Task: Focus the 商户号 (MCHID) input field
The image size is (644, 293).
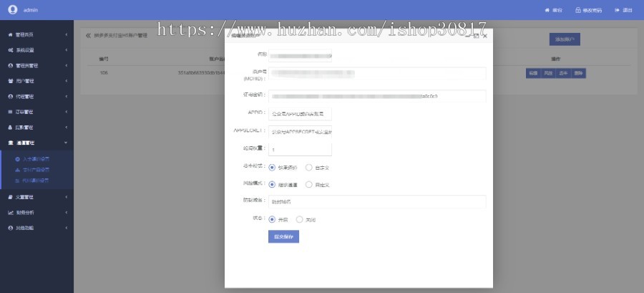Action: (x=377, y=73)
